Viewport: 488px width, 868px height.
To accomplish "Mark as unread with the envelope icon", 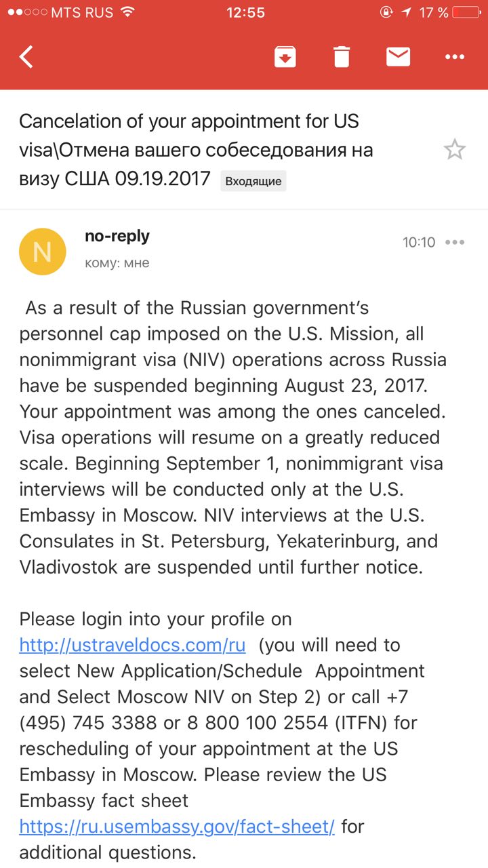I will (x=399, y=57).
